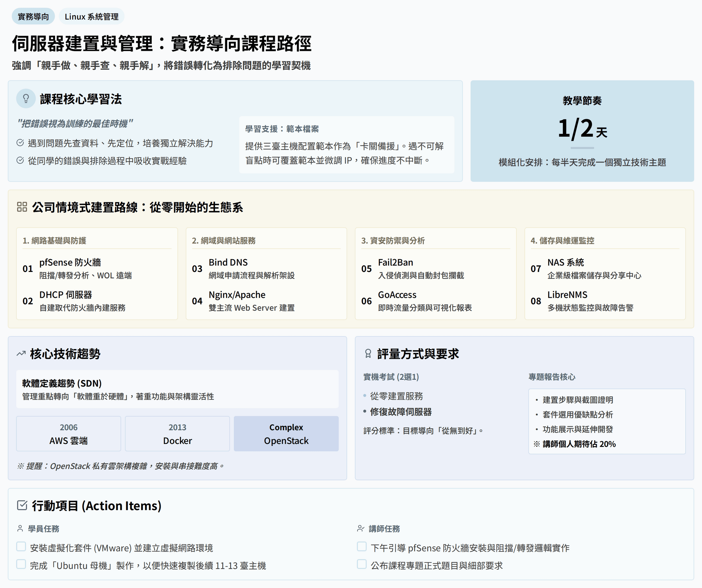Click the Complex OpenStack highlighted box
The image size is (702, 588).
pos(286,434)
